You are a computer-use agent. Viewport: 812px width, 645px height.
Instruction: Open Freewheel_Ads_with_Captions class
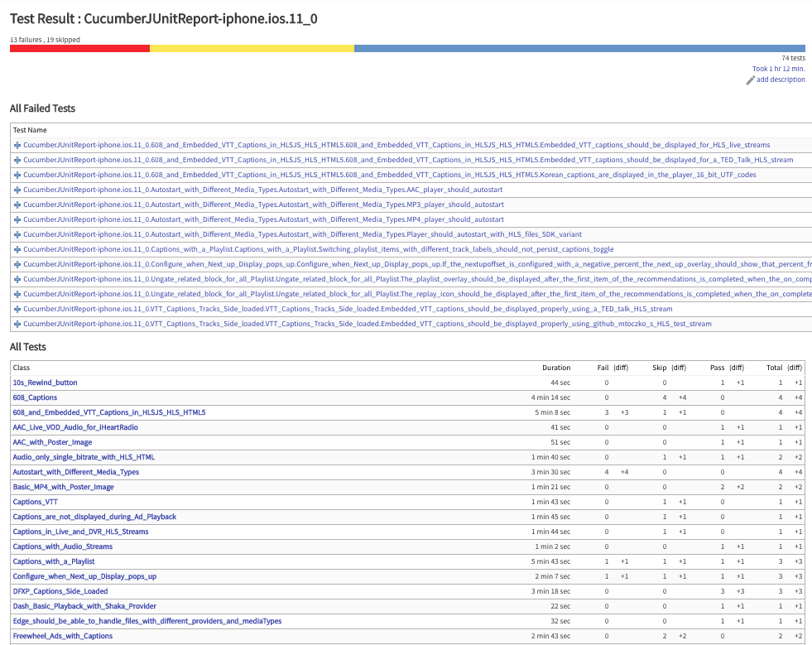coord(63,637)
